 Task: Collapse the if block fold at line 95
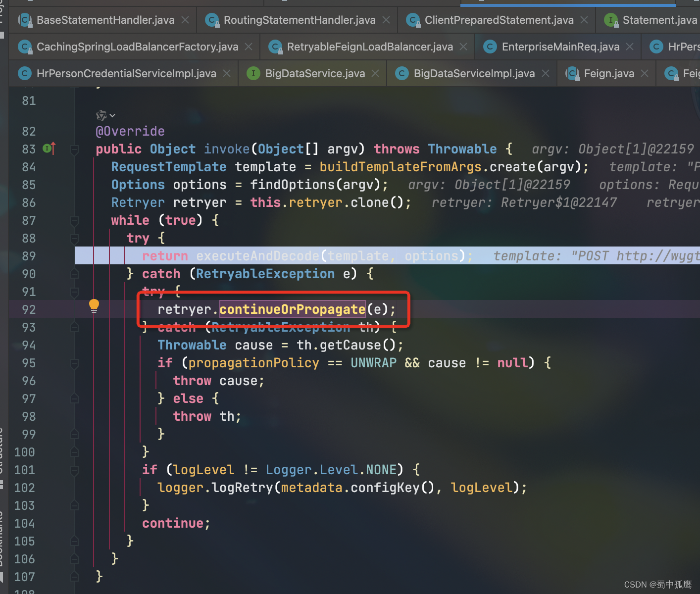pyautogui.click(x=74, y=363)
